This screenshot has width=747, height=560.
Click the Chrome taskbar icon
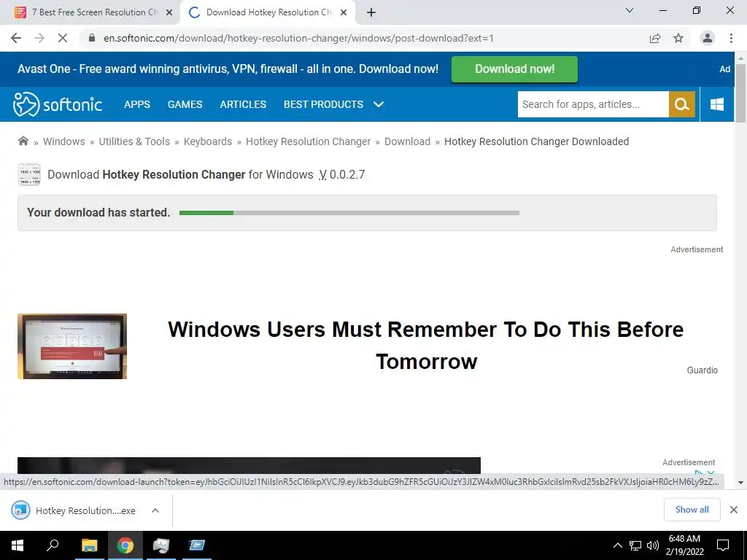tap(125, 545)
